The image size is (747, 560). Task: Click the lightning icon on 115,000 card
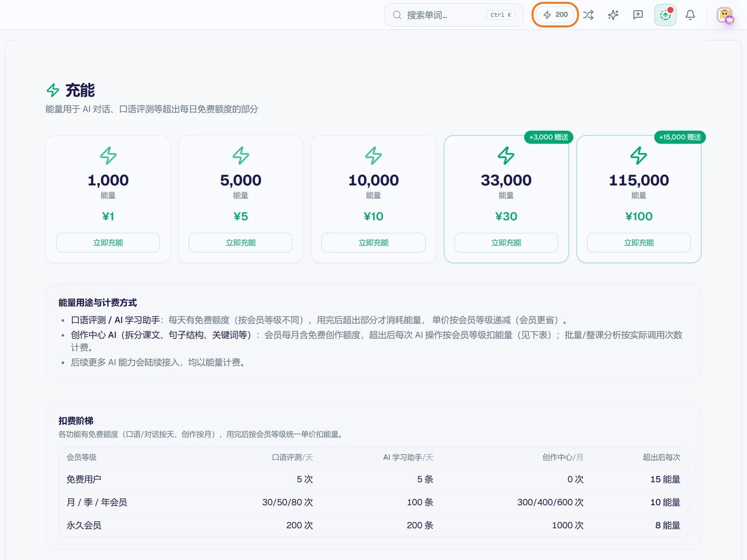pyautogui.click(x=639, y=155)
